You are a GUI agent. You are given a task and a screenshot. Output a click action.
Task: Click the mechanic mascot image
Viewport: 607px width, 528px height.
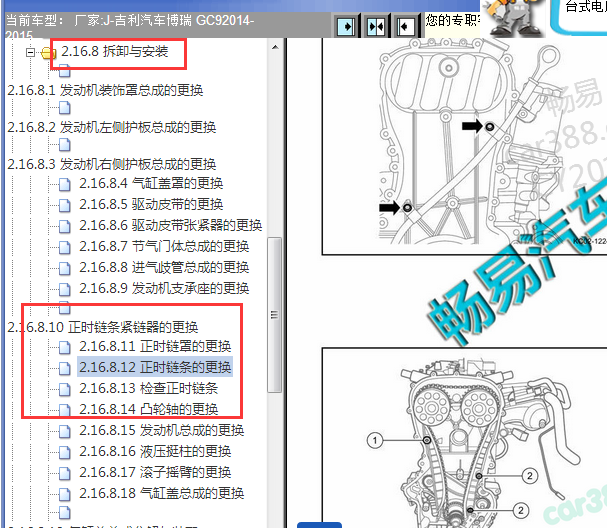coord(513,18)
